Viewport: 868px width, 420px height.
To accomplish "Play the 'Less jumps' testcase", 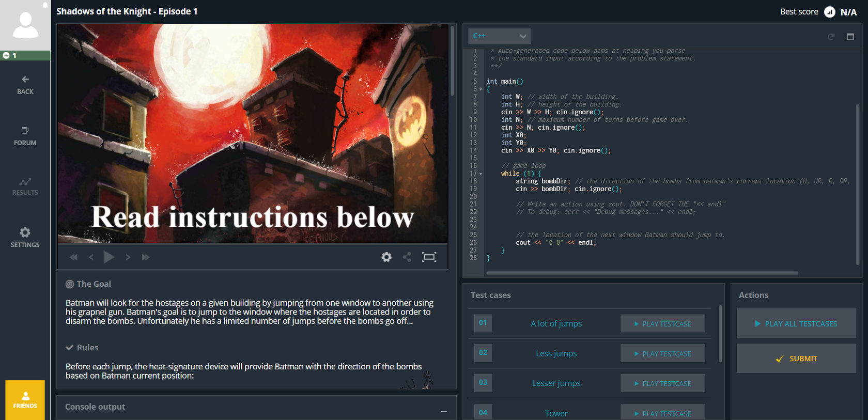I will click(663, 354).
